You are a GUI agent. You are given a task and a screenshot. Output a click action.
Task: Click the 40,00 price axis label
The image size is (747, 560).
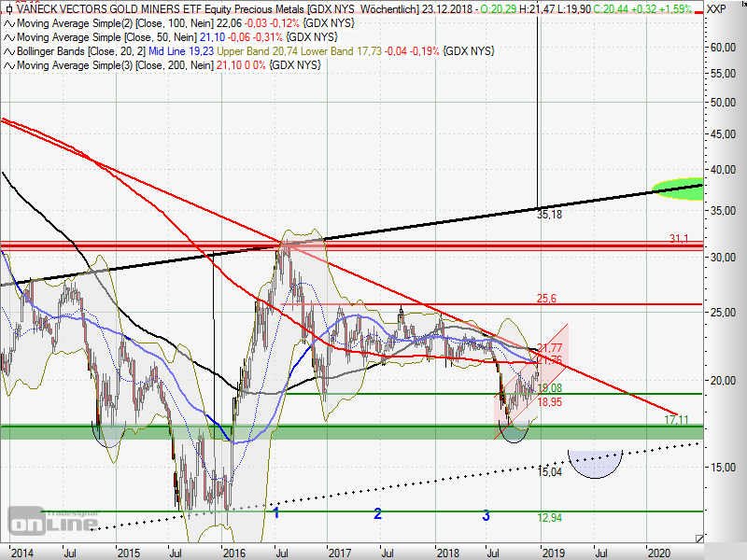723,170
